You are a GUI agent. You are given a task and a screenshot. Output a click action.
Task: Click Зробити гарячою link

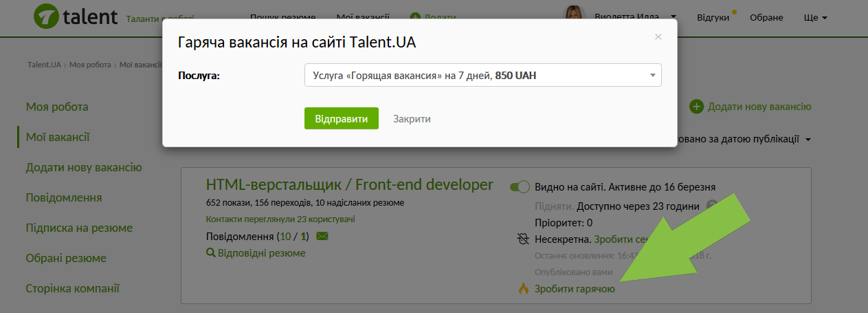[575, 289]
